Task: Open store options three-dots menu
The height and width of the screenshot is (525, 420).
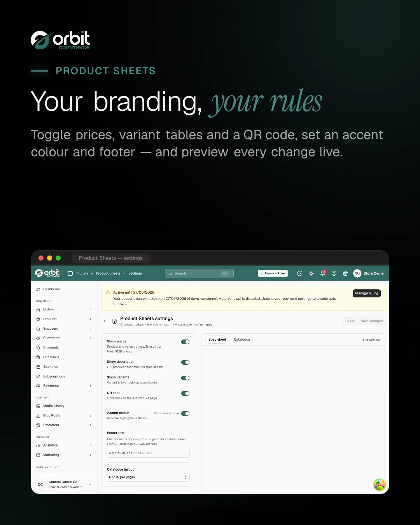Action: [89, 485]
